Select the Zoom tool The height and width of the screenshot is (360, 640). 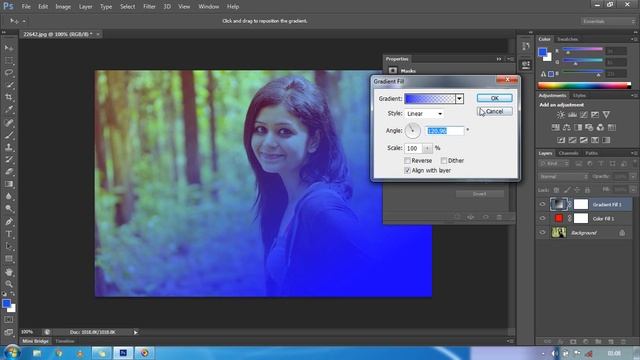[9, 284]
